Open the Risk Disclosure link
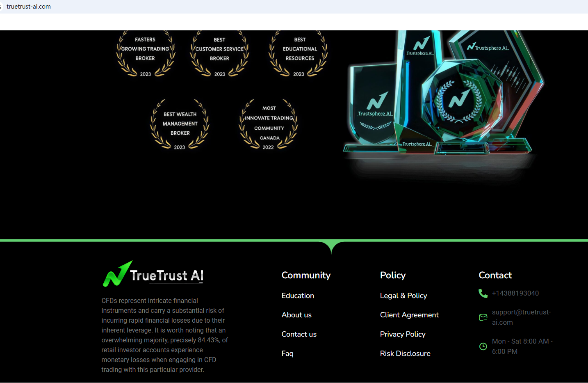 405,353
